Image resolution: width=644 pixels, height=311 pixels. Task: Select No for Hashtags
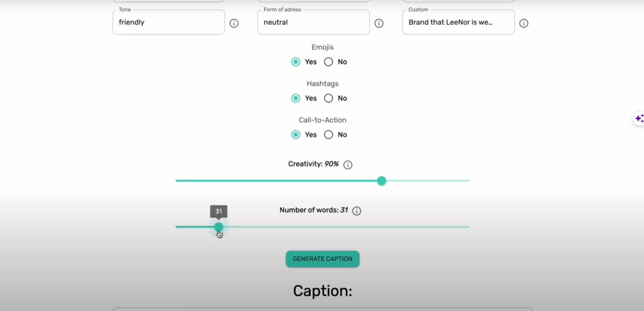(x=328, y=98)
